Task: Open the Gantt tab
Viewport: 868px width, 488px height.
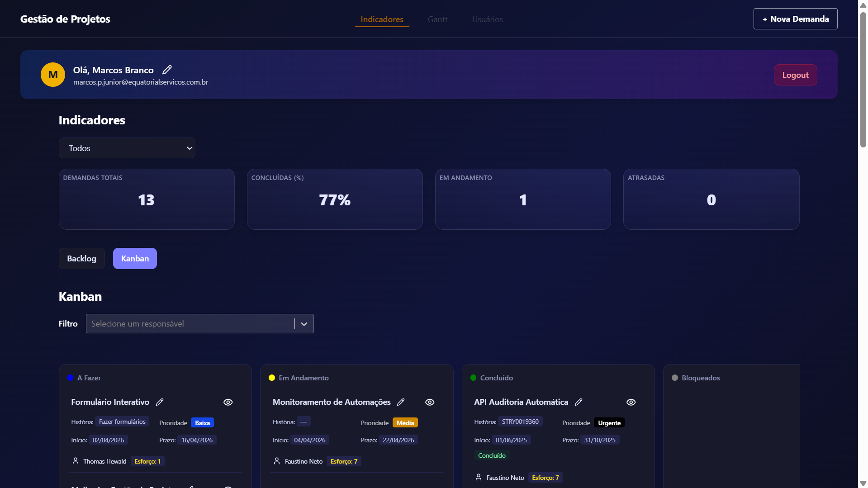Action: tap(437, 19)
